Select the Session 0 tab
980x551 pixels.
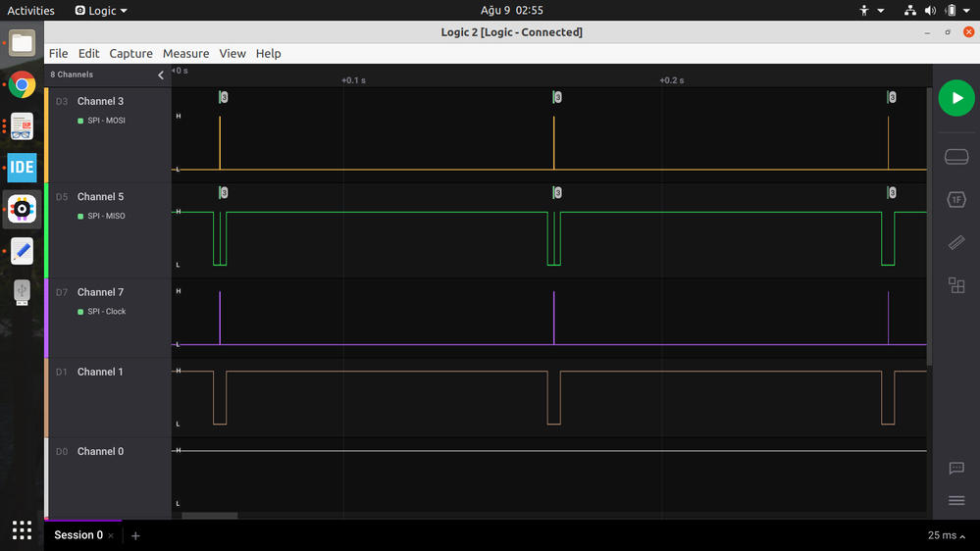click(78, 535)
